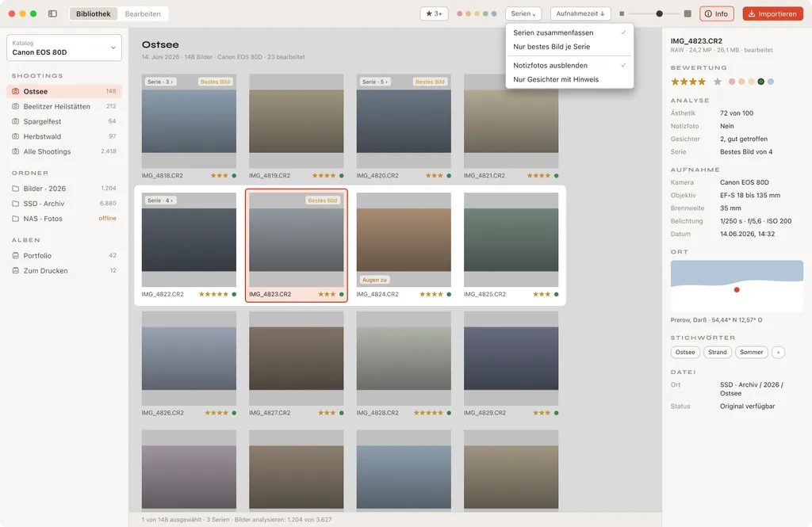This screenshot has height=527, width=812.
Task: Click the camera icon next to Herbstwald
Action: pos(16,136)
